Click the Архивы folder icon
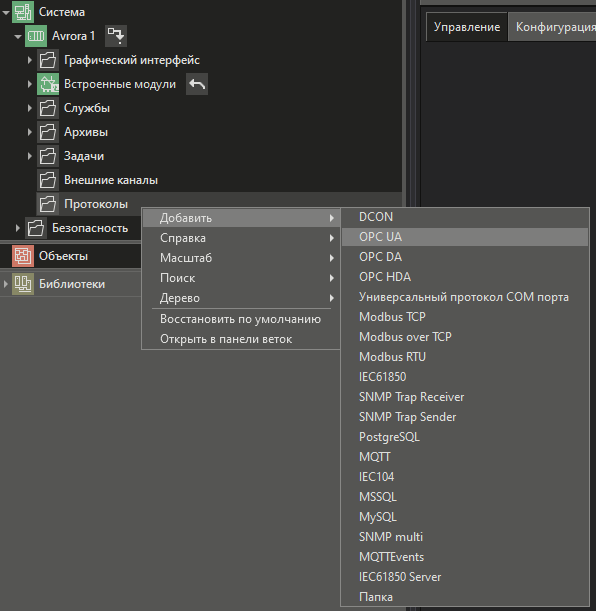 click(48, 132)
